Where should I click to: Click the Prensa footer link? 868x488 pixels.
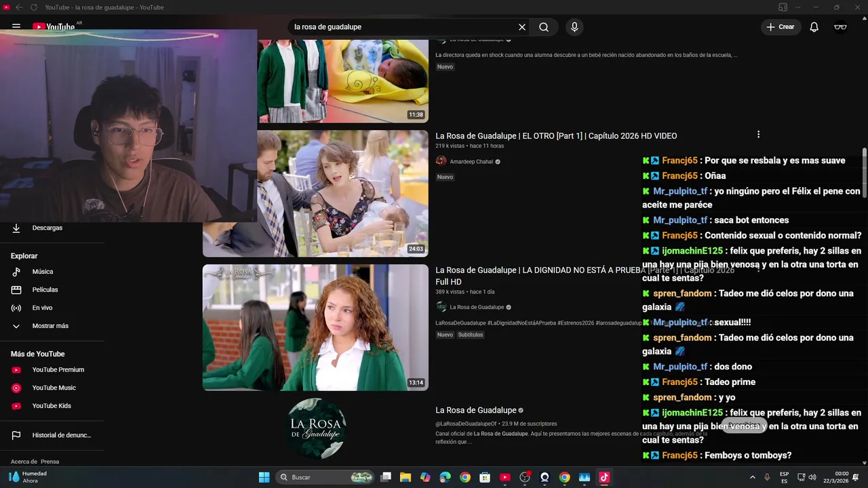click(x=50, y=462)
